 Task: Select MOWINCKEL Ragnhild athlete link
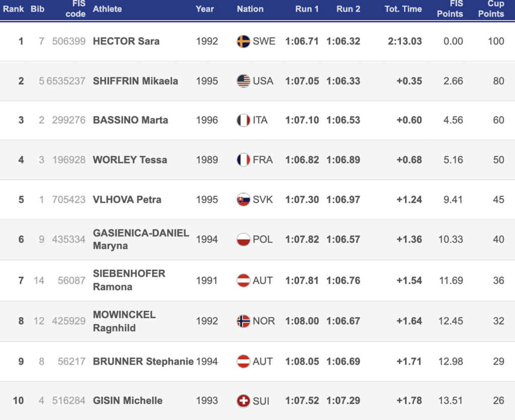[x=124, y=321]
